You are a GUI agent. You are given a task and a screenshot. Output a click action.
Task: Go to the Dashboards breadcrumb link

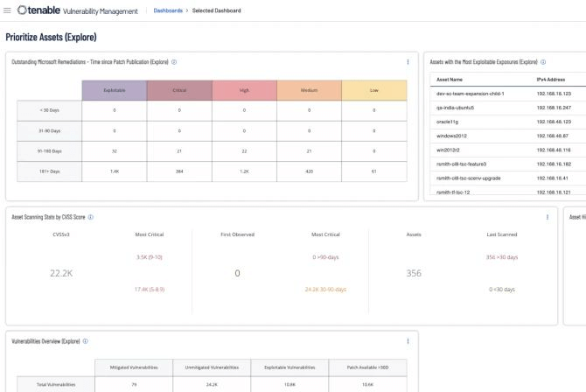[168, 10]
